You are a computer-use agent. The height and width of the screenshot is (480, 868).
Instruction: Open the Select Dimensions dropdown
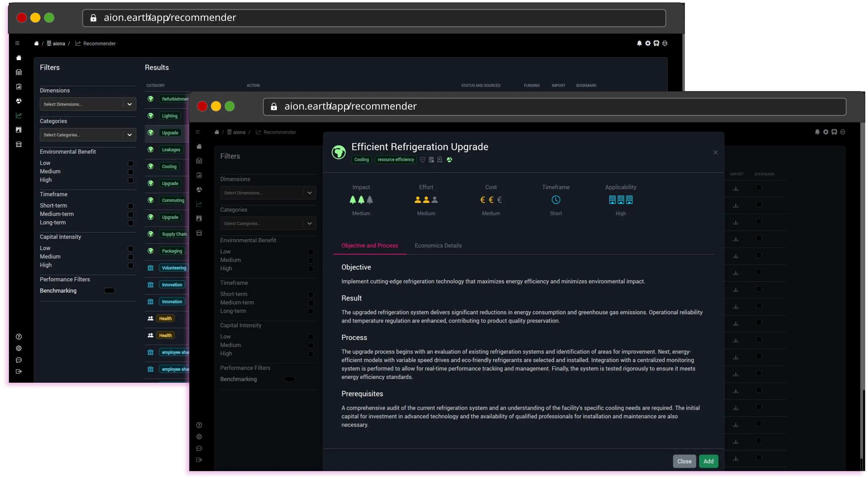[x=268, y=192]
